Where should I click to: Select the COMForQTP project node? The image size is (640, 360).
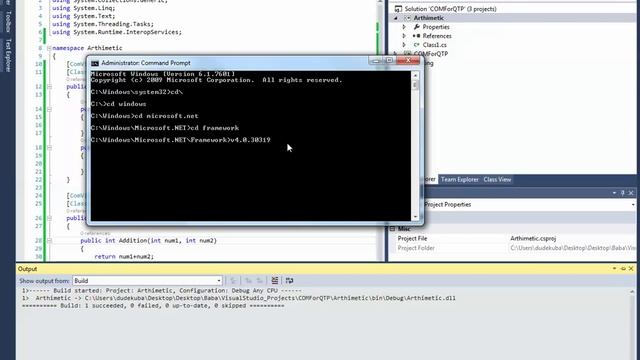tap(431, 54)
